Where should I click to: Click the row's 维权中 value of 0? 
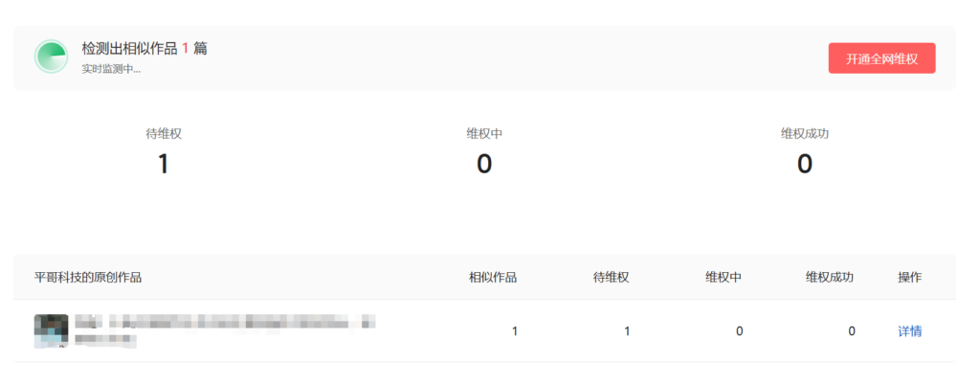coord(739,331)
